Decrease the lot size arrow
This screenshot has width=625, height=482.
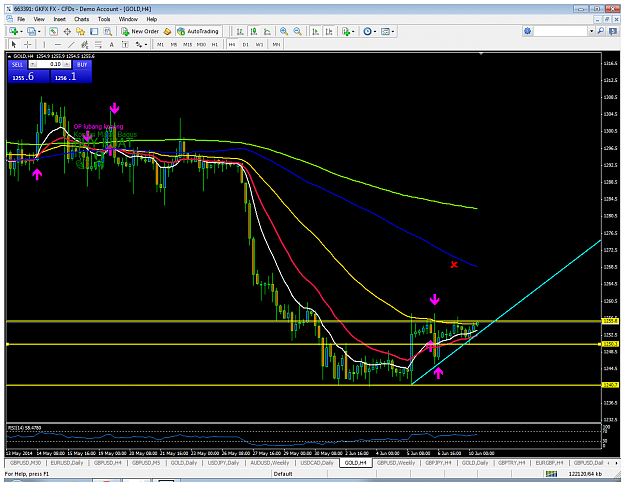tap(33, 64)
